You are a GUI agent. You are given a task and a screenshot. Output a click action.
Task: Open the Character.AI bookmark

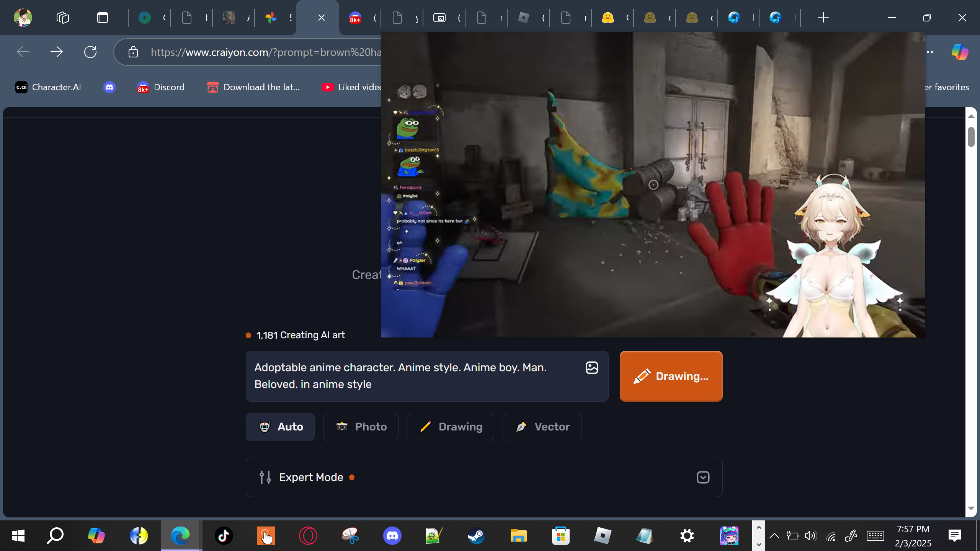[x=48, y=87]
